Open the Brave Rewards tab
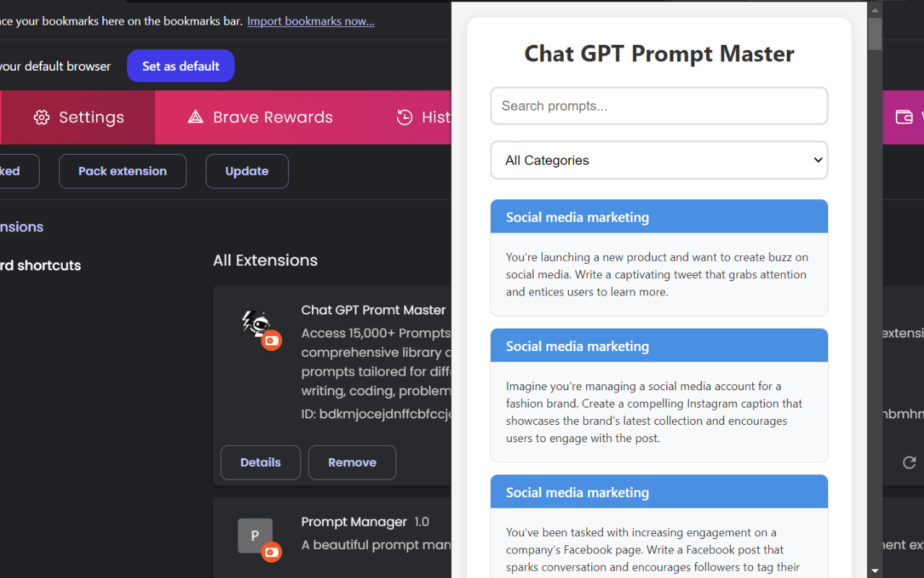924x578 pixels. tap(261, 117)
